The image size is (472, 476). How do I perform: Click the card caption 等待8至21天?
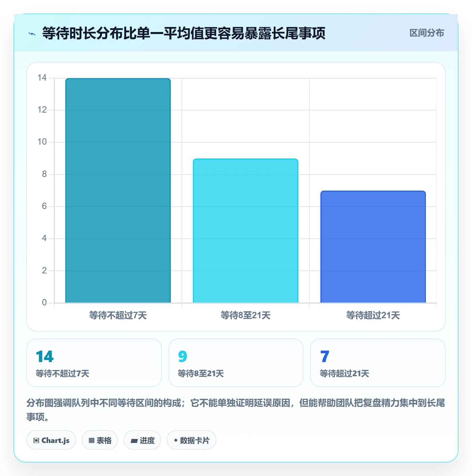201,374
